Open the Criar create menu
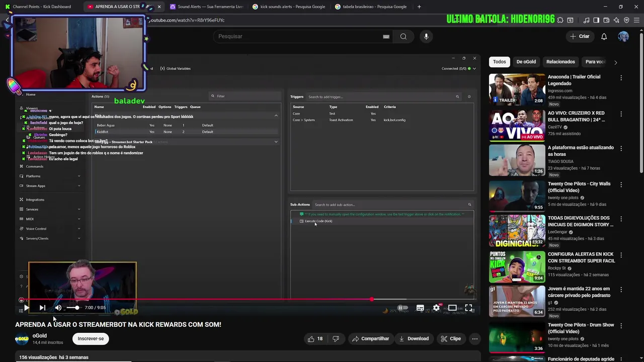Image resolution: width=644 pixels, height=362 pixels. point(580,36)
